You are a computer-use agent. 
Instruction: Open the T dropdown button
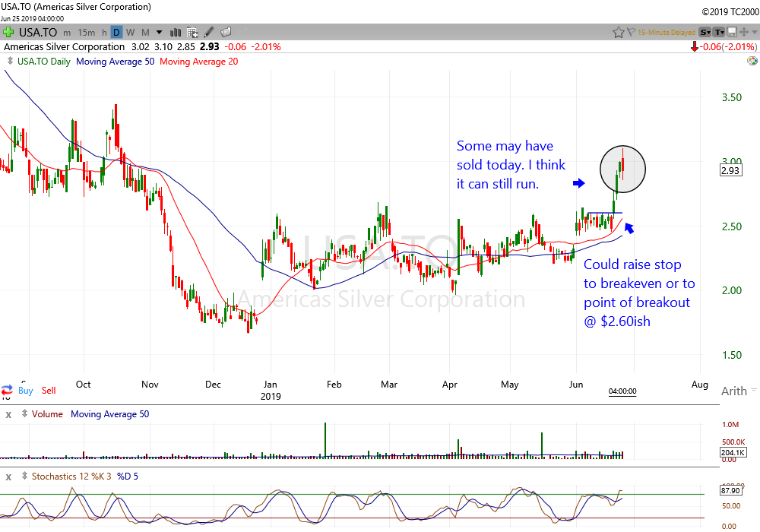[719, 33]
